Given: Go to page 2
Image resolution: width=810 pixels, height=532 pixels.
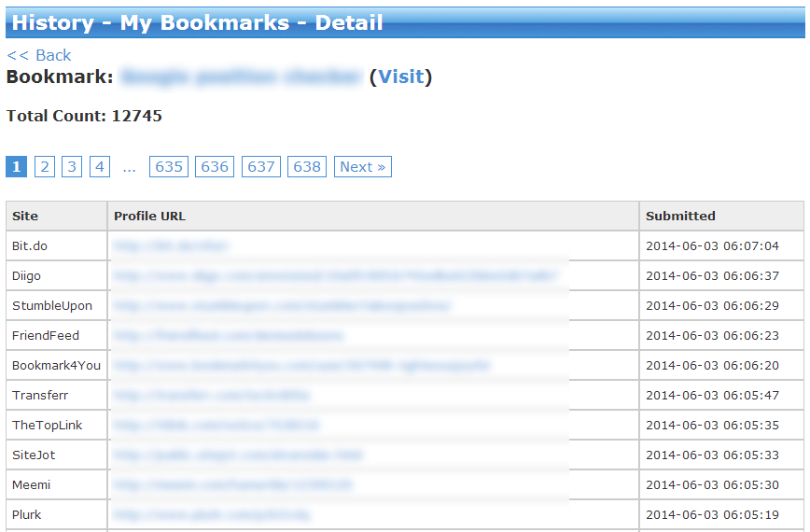Looking at the screenshot, I should pyautogui.click(x=45, y=167).
